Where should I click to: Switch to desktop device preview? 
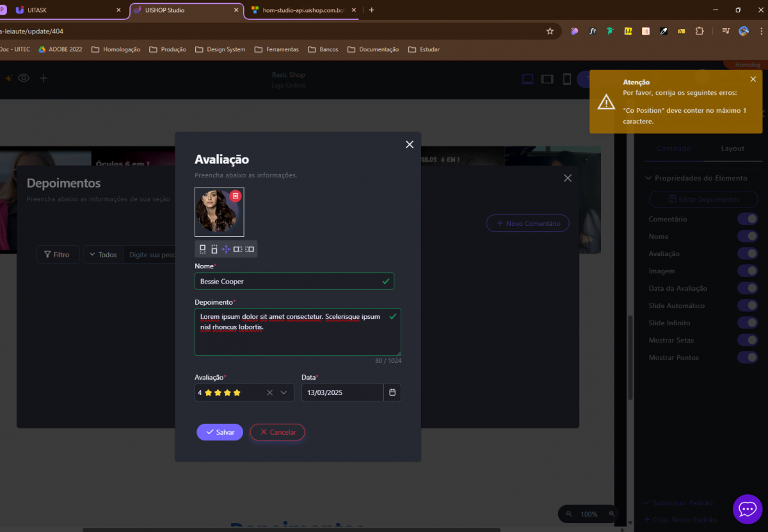528,79
